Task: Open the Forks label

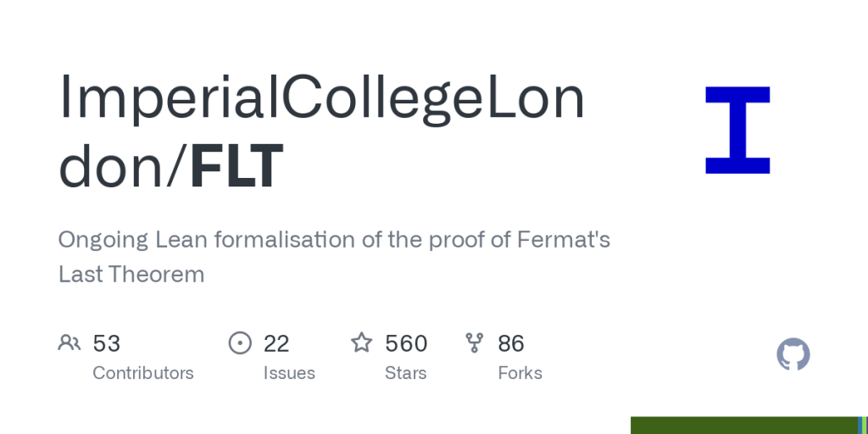Action: pyautogui.click(x=520, y=373)
